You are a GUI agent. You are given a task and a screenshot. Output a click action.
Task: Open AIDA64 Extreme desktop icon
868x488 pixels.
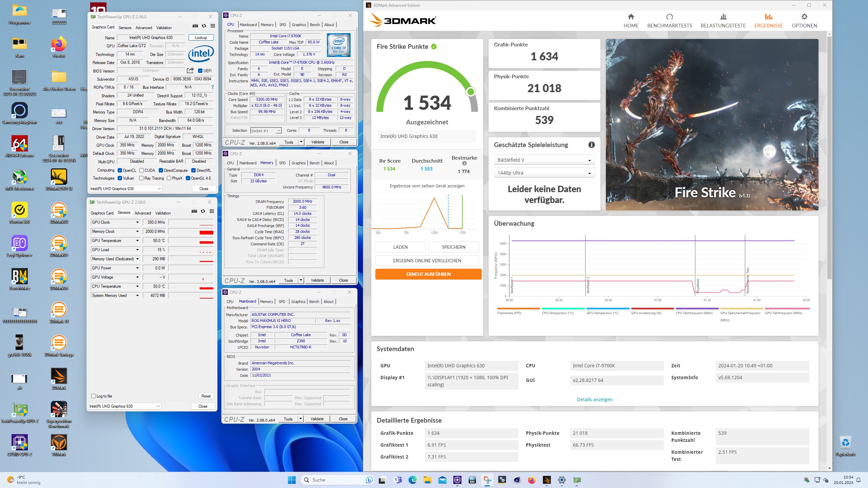click(x=19, y=146)
